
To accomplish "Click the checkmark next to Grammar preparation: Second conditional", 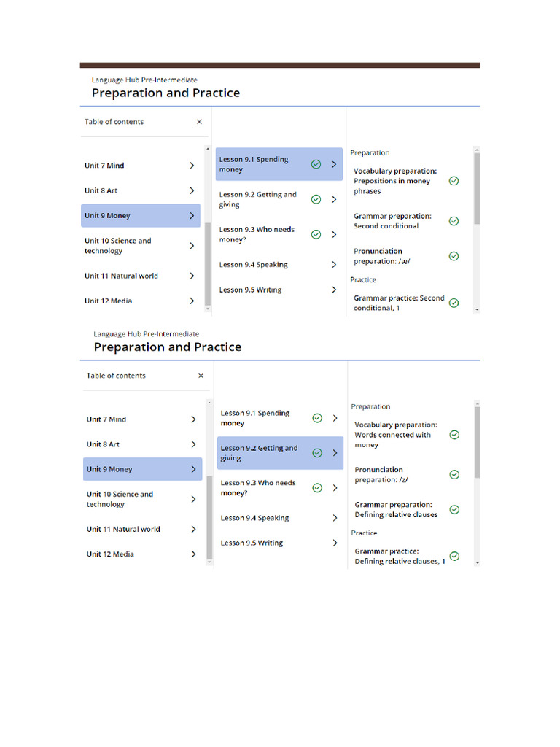I will click(454, 221).
